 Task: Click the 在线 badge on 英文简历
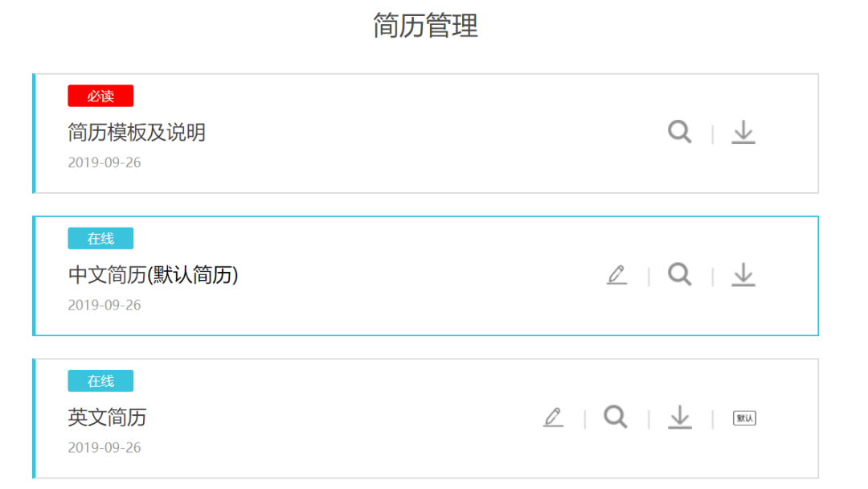pos(100,380)
